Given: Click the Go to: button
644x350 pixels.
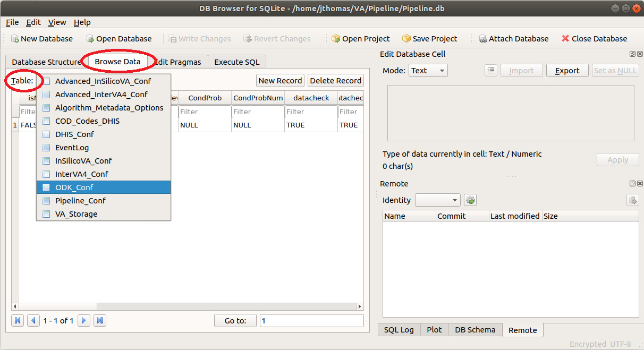Looking at the screenshot, I should point(235,321).
